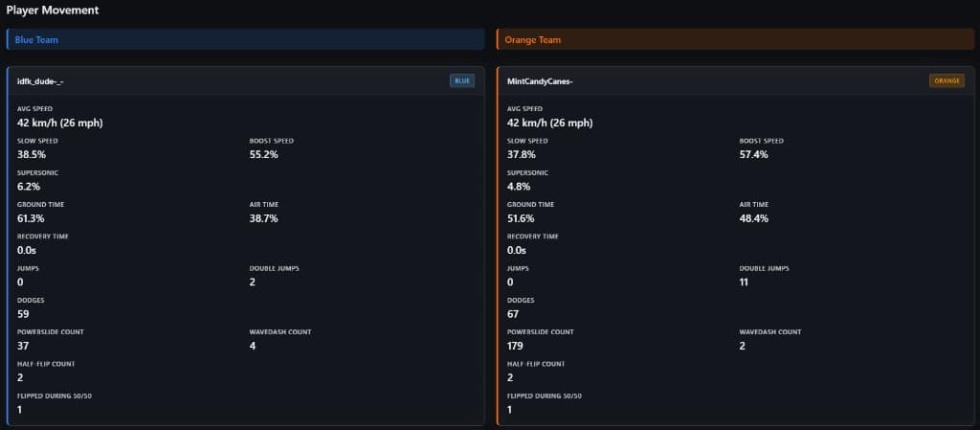
Task: Click orange player's supersonic 4.8% value
Action: [x=520, y=186]
